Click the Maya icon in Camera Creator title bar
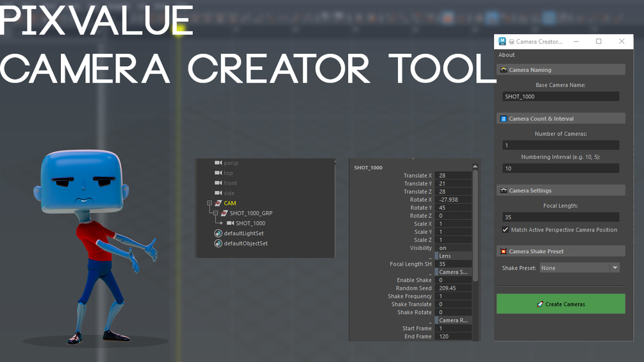Image resolution: width=644 pixels, height=362 pixels. 502,42
